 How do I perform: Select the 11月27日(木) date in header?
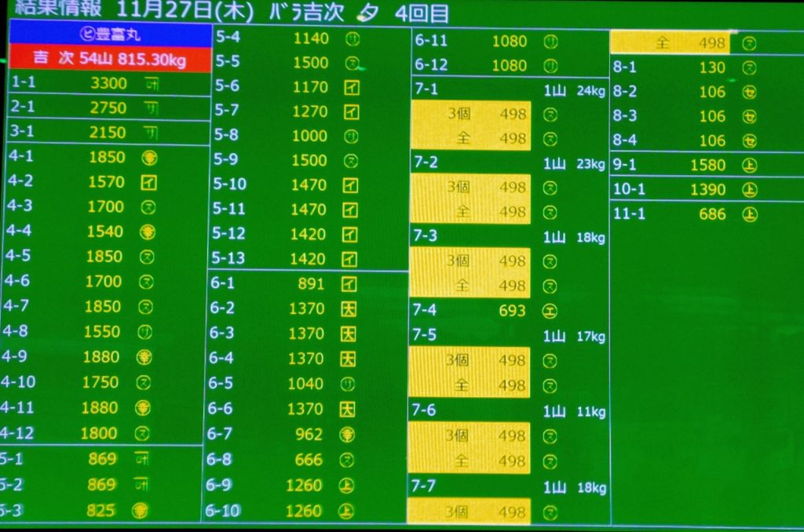pos(183,12)
